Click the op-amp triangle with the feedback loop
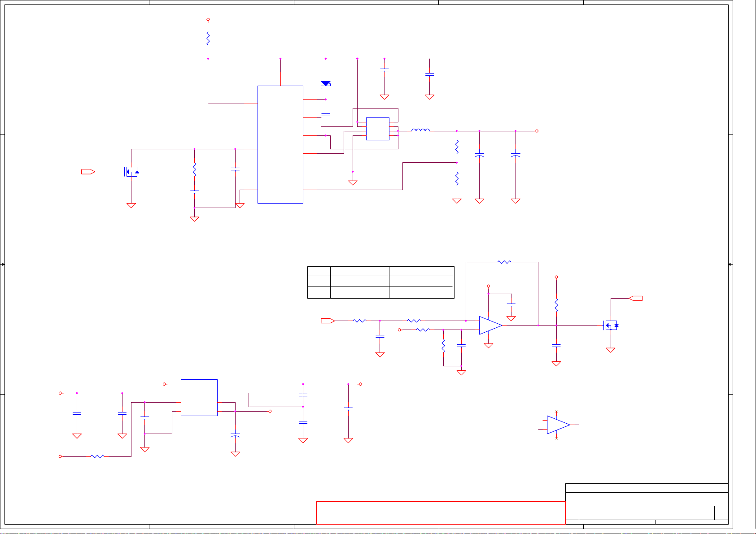The height and width of the screenshot is (534, 756). 490,326
